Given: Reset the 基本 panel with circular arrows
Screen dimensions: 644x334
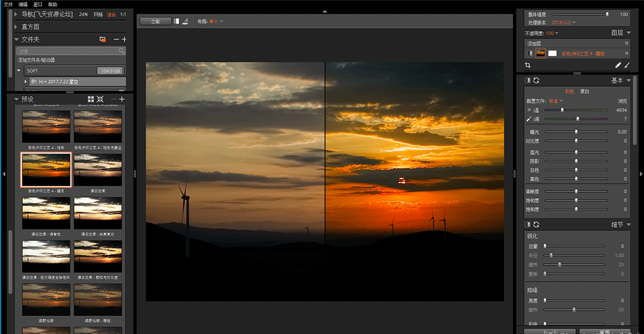Looking at the screenshot, I should click(536, 80).
